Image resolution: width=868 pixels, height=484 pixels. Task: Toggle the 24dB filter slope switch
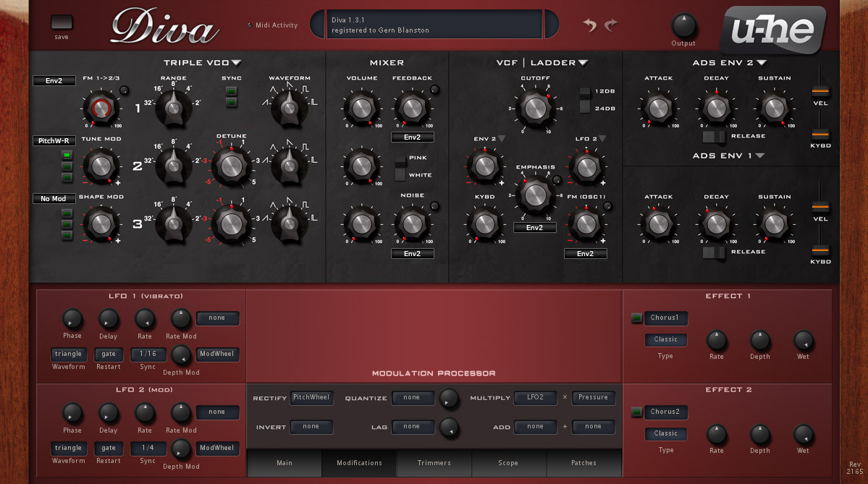point(585,108)
